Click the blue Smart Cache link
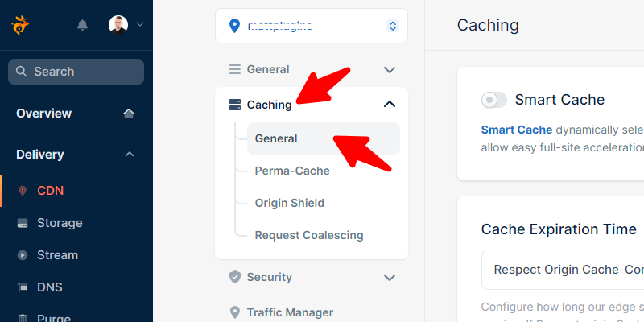Viewport: 644px width, 322px height. (x=517, y=130)
